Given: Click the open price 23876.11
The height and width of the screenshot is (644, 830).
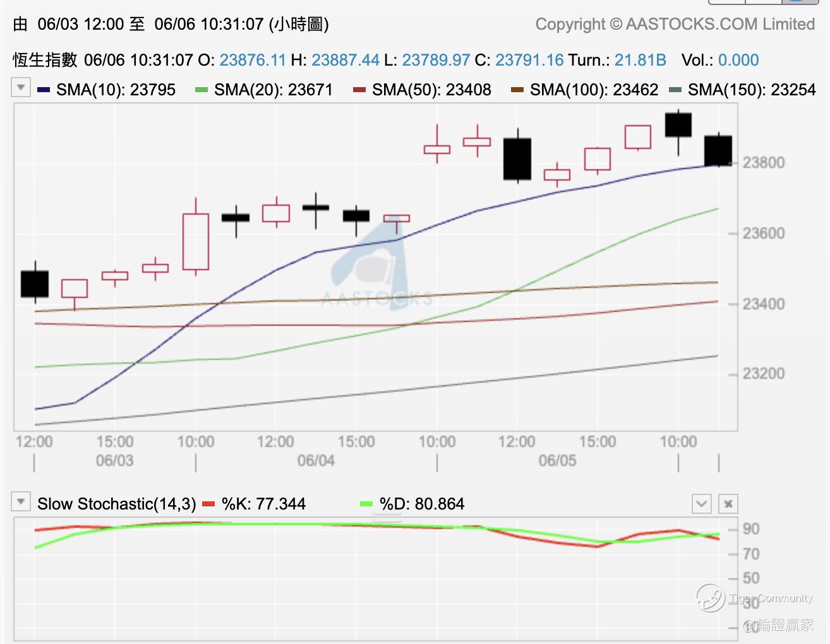Looking at the screenshot, I should coord(253,60).
